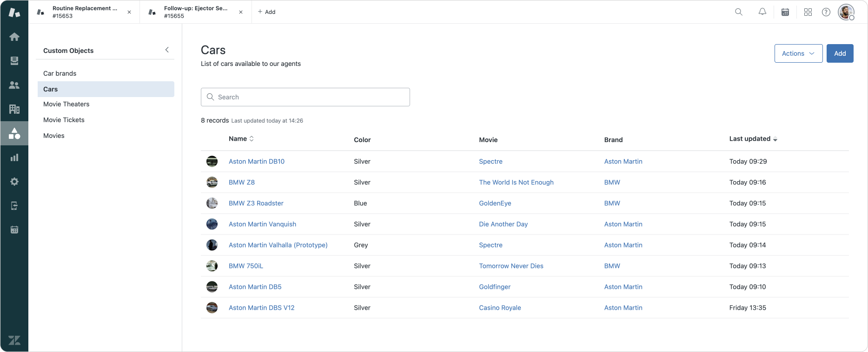
Task: Click the blue Add button
Action: click(840, 53)
